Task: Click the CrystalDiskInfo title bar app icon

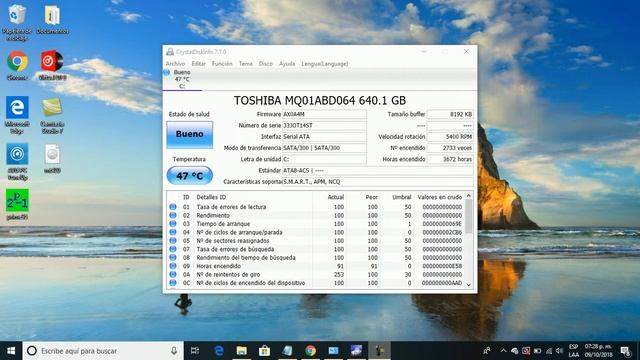Action: (170, 52)
